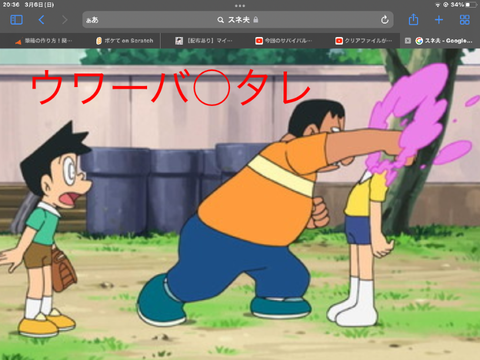Image resolution: width=480 pixels, height=360 pixels.
Task: Tap the anime image in the page
Action: click(x=240, y=204)
